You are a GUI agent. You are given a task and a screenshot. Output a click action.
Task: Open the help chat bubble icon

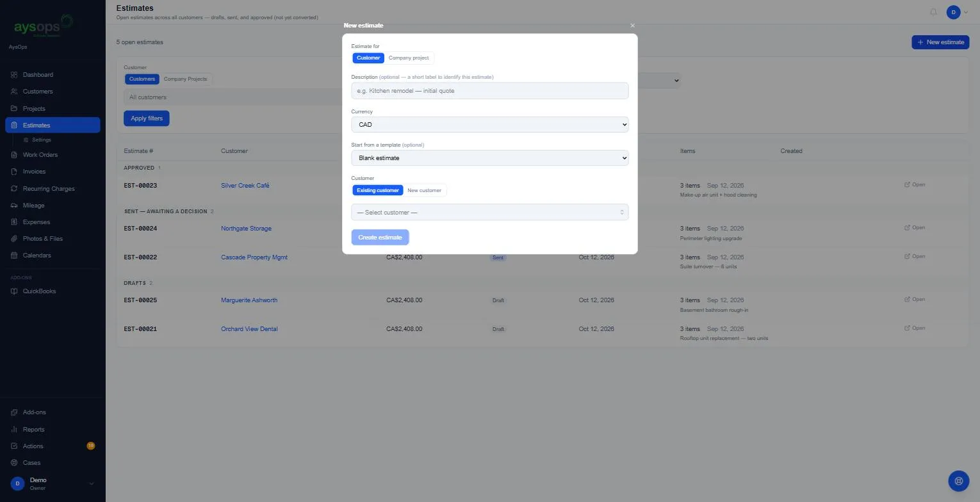[x=959, y=481]
